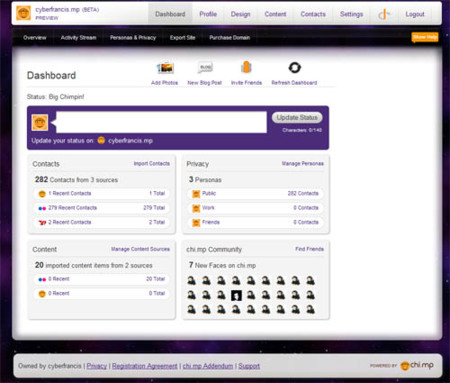Open the New Blog Post icon

205,68
